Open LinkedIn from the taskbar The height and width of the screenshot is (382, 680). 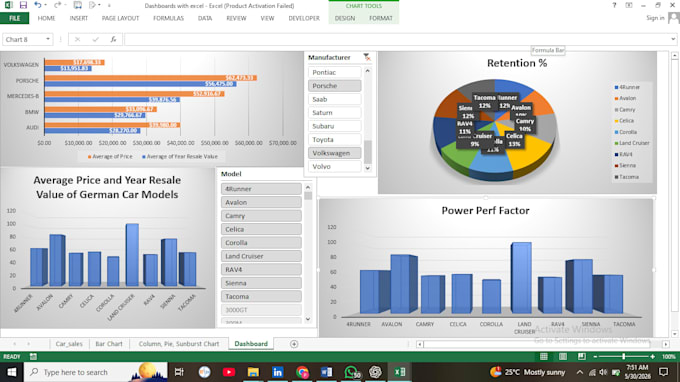(278, 372)
